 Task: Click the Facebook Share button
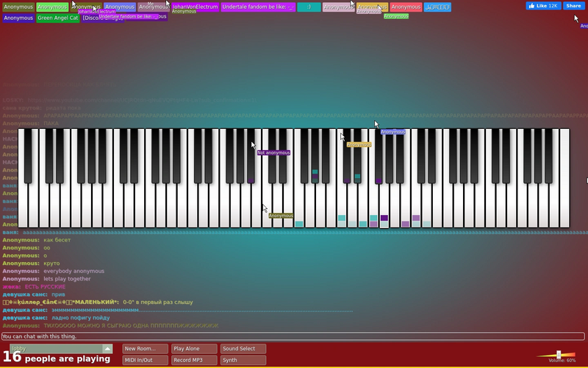pyautogui.click(x=573, y=6)
